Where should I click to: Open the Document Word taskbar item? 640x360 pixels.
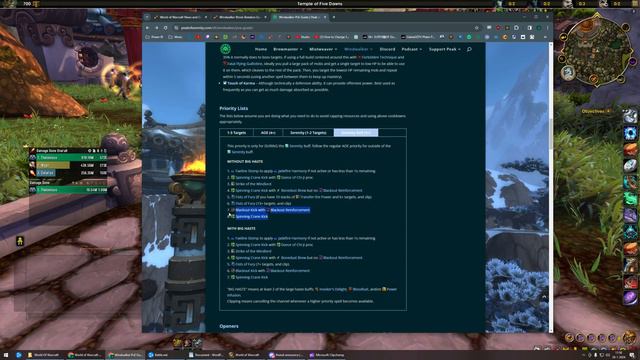click(x=206, y=355)
